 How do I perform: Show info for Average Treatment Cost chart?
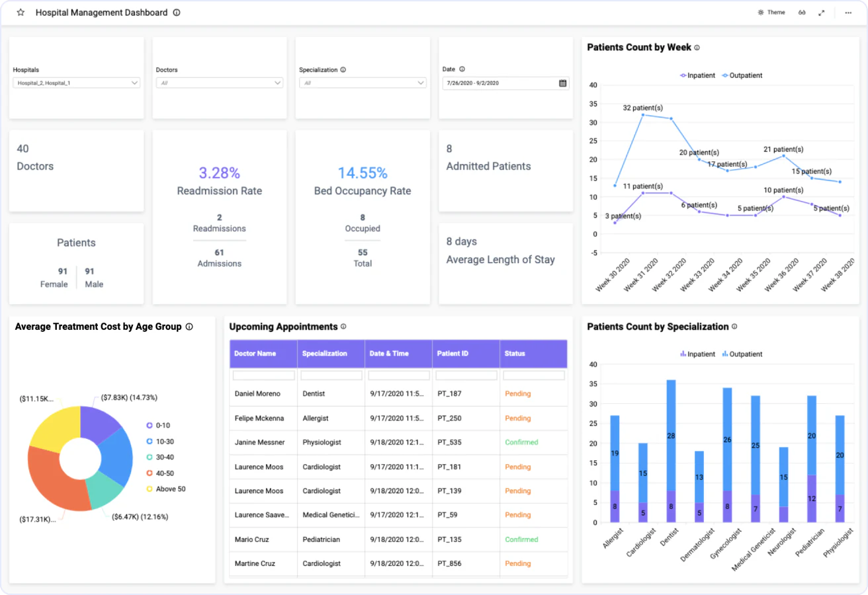pyautogui.click(x=189, y=327)
